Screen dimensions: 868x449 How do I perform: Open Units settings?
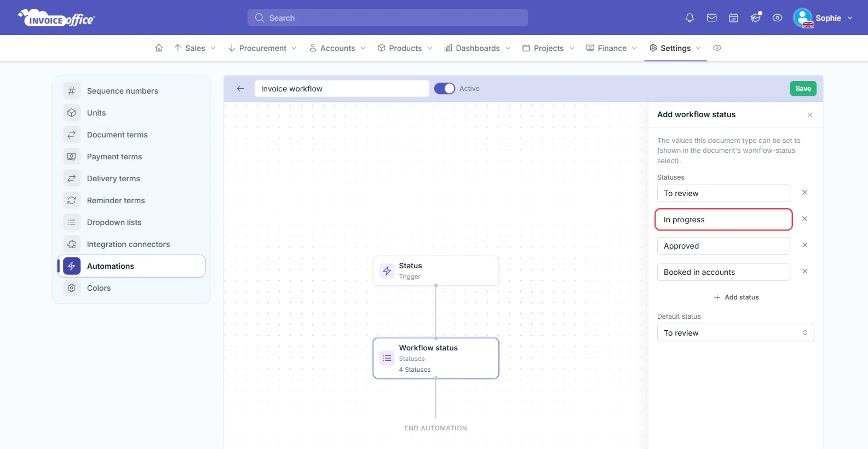[x=131, y=113]
